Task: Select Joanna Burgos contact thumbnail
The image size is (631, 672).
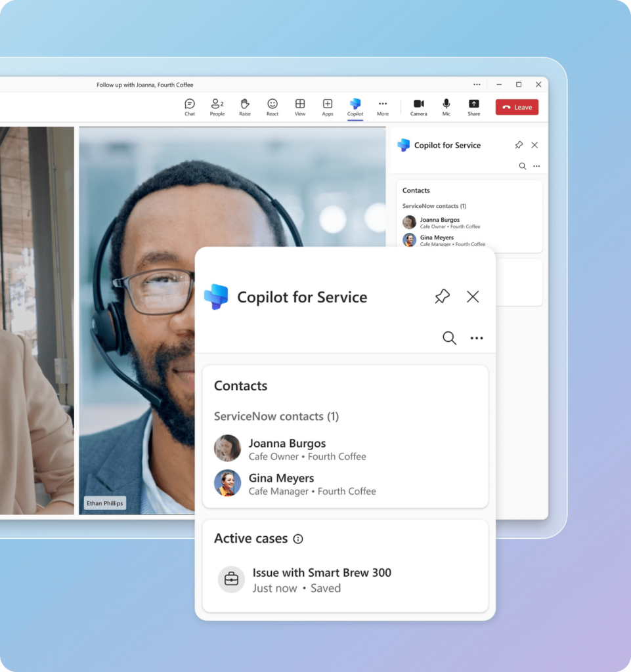Action: pyautogui.click(x=227, y=448)
